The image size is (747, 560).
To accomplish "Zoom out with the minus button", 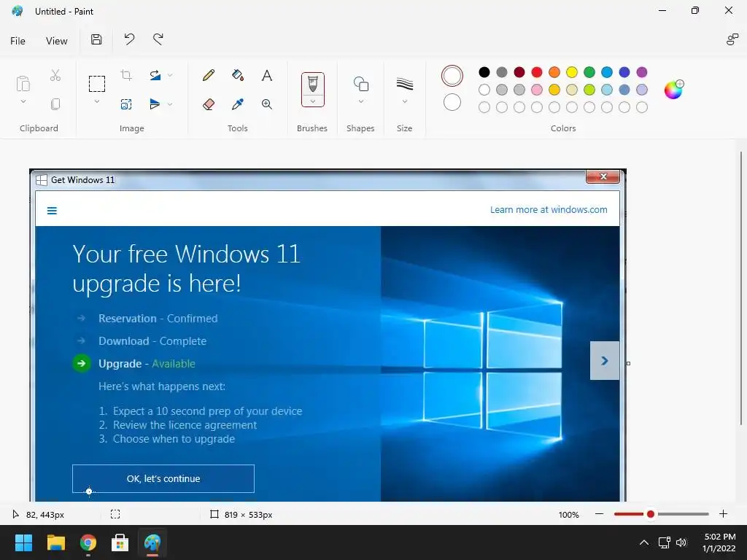I will [600, 514].
